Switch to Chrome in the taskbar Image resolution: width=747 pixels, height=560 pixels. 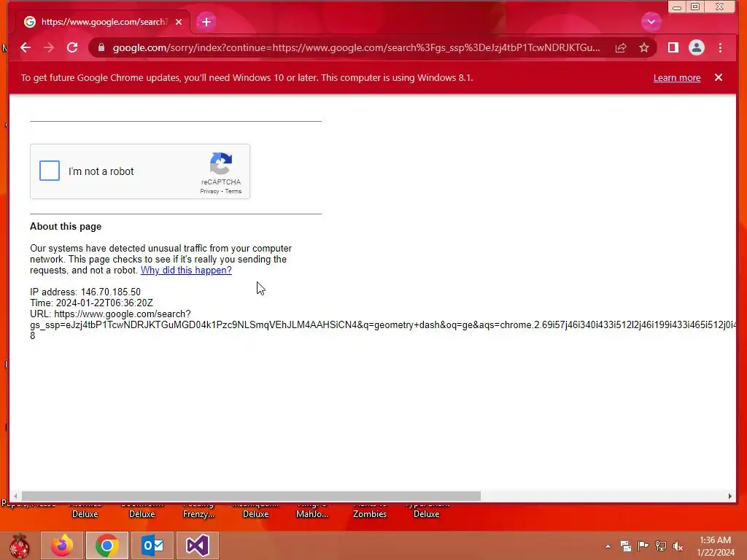(x=107, y=545)
